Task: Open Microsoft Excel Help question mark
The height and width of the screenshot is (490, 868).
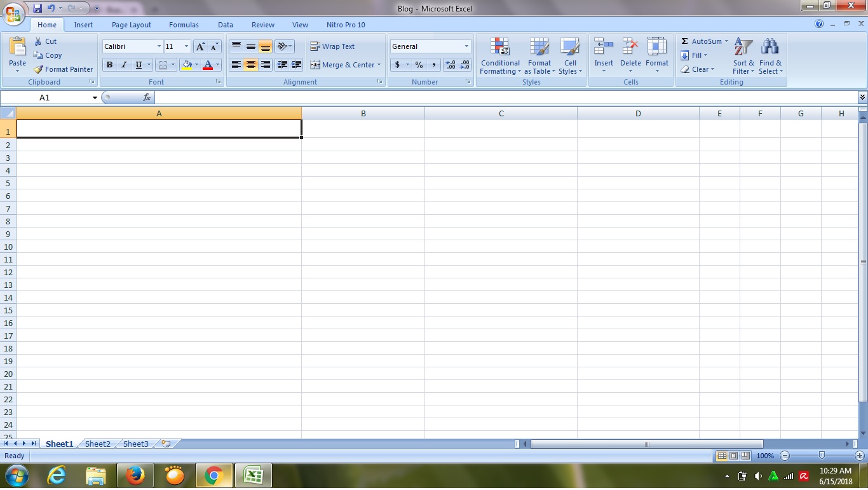Action: tap(819, 24)
